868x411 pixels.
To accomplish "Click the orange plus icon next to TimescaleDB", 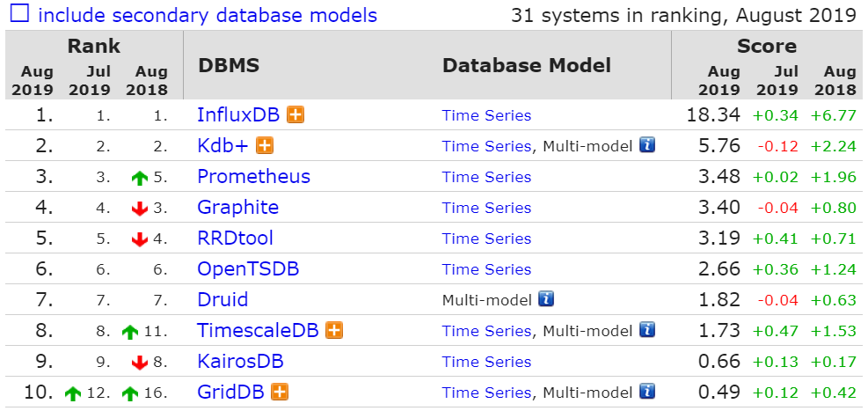I will tap(334, 331).
